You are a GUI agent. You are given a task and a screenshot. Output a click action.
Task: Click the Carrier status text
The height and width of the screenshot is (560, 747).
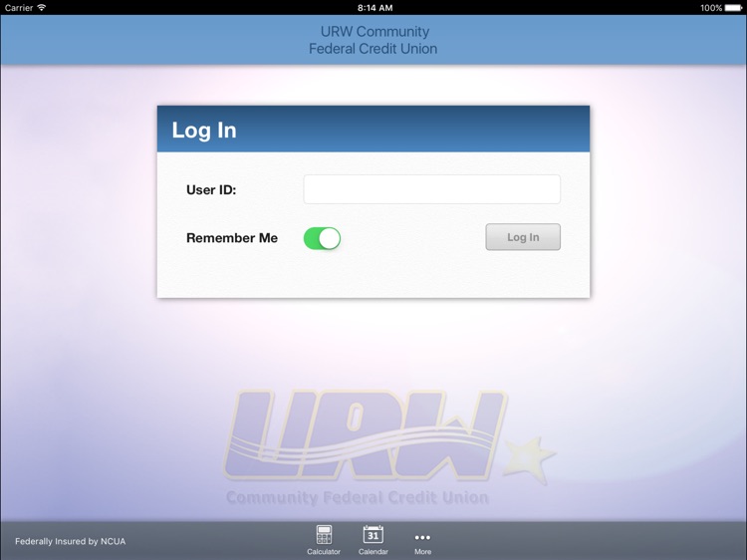19,8
